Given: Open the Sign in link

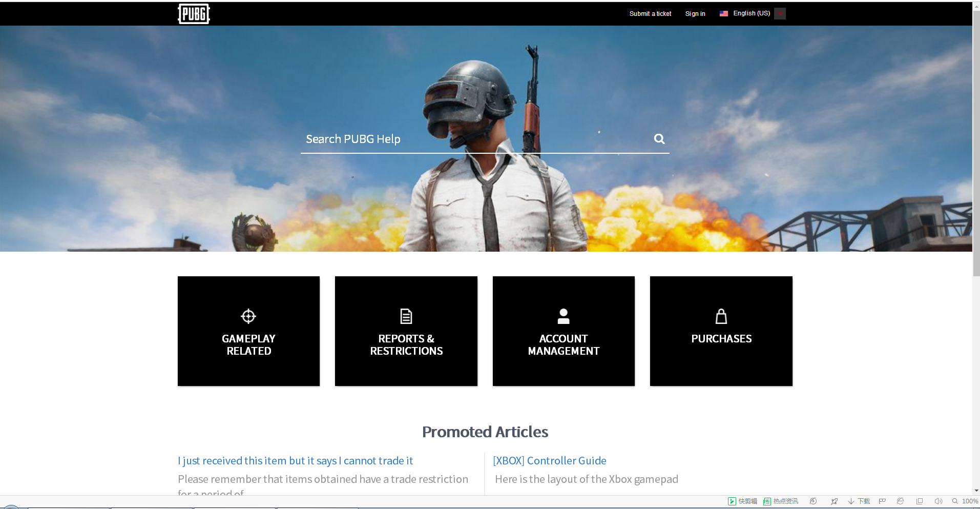Looking at the screenshot, I should (x=695, y=14).
